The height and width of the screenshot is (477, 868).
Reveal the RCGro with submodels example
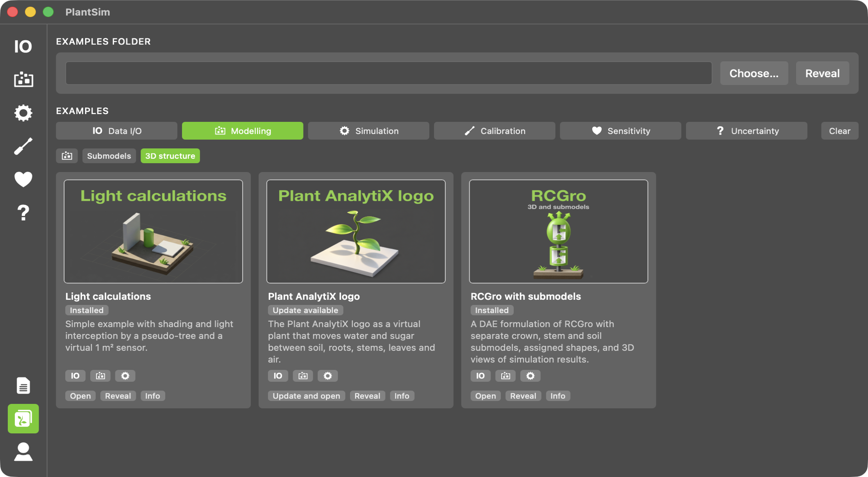pos(523,396)
